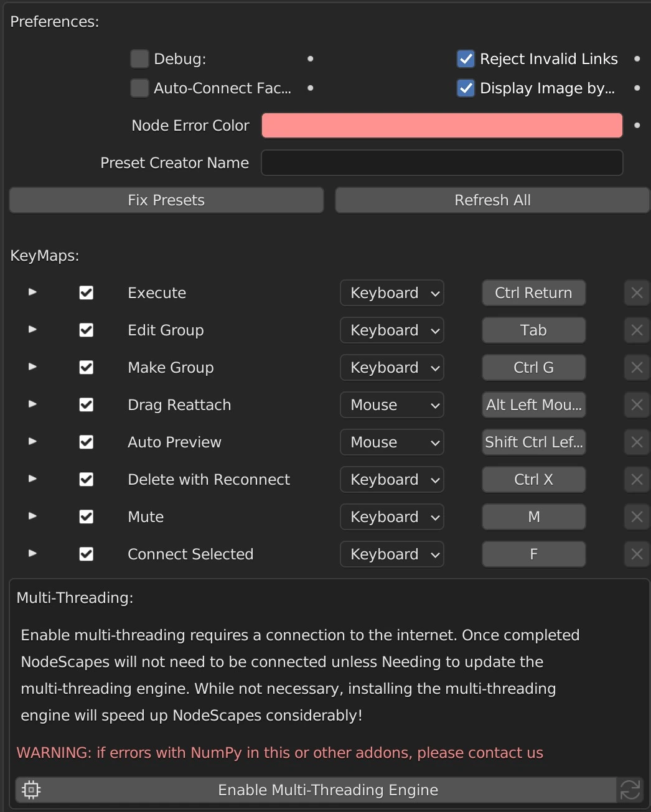Remove the Mute keymap with X icon

click(x=637, y=517)
